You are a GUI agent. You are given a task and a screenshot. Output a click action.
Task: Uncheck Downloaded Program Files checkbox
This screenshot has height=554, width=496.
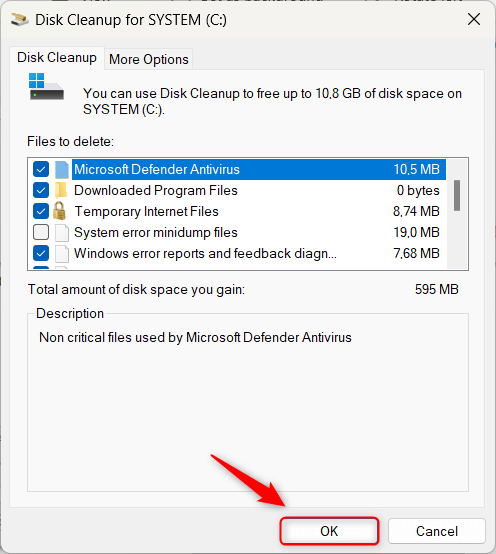[x=41, y=190]
